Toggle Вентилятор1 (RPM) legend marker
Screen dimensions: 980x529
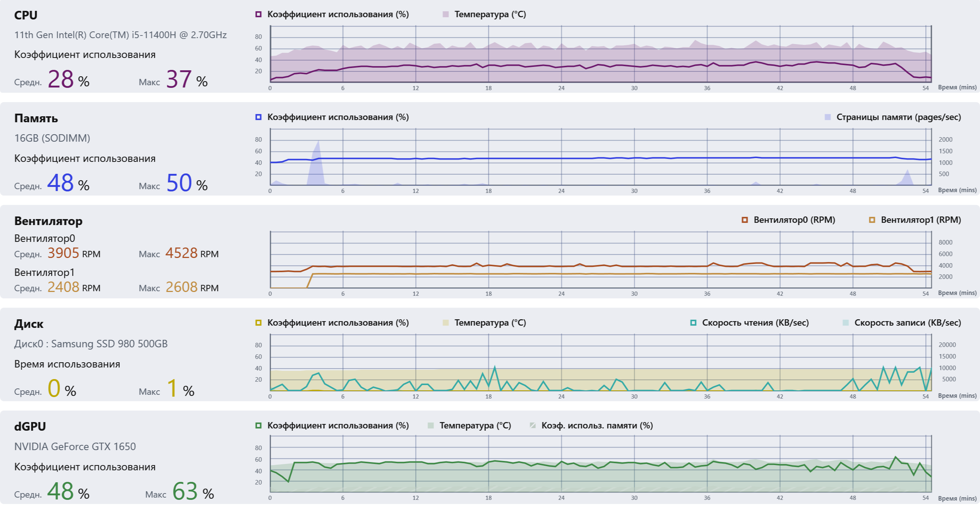coord(872,220)
